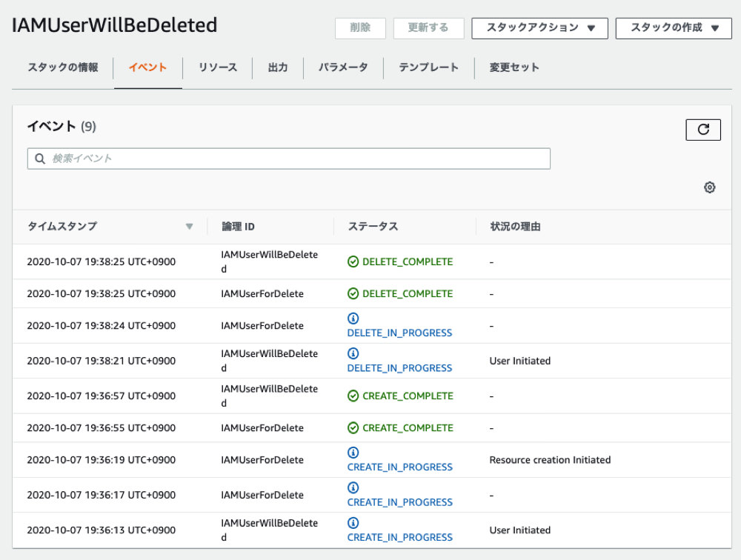Select the パラメータ tab
Screen dimensions: 741x560
(343, 67)
